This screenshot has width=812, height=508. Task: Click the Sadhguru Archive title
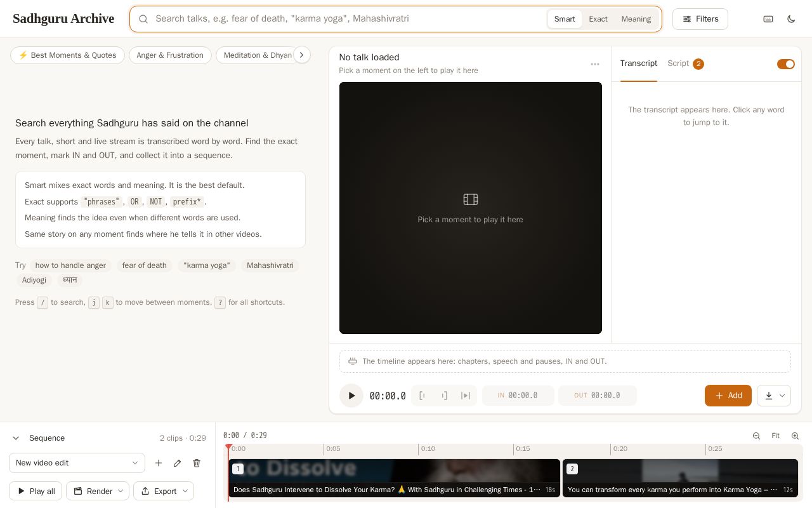tap(63, 18)
